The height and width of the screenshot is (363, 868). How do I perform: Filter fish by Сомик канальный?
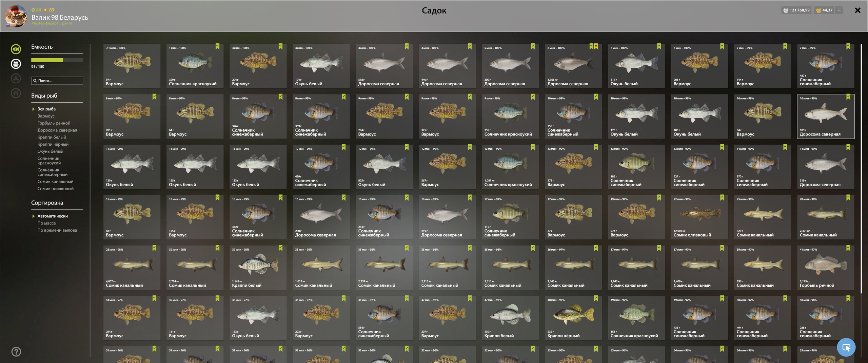(55, 181)
